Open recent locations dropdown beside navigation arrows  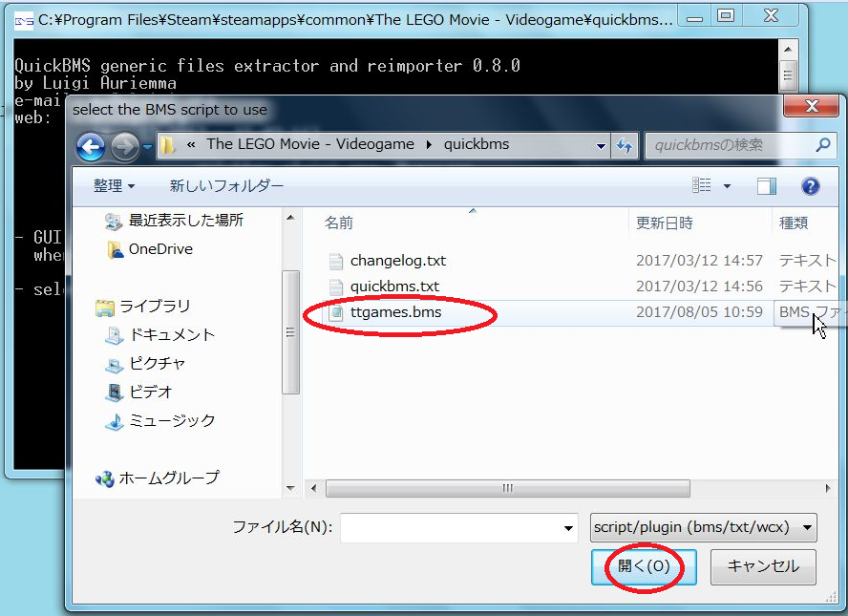147,146
